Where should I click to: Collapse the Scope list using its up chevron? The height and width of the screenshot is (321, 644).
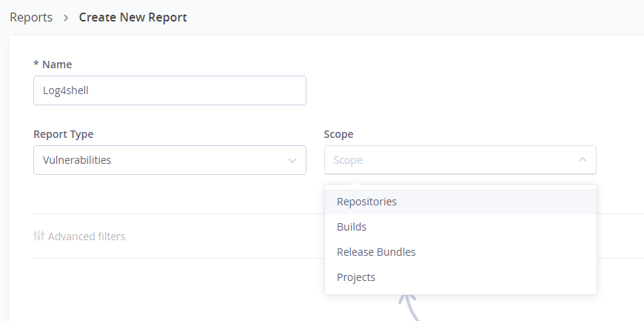point(582,159)
